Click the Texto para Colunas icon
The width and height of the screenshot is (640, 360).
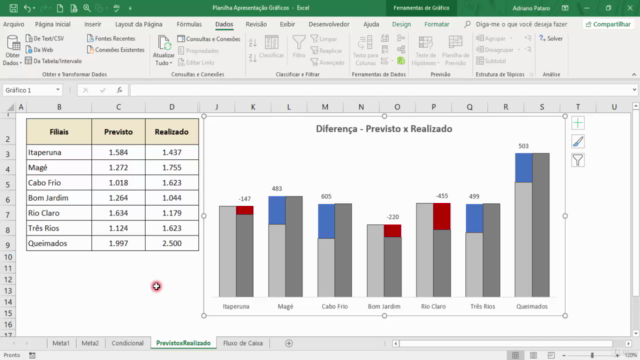pyautogui.click(x=365, y=50)
